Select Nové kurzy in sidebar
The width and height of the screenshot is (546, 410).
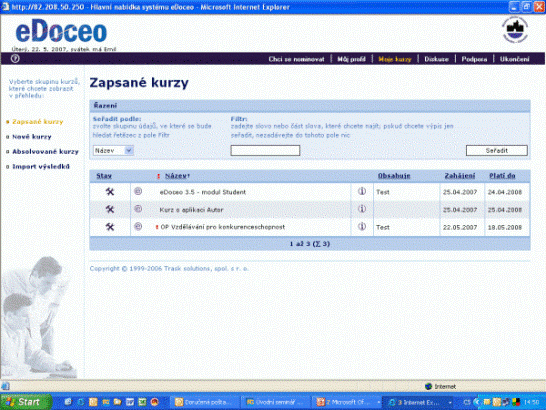[x=32, y=137]
